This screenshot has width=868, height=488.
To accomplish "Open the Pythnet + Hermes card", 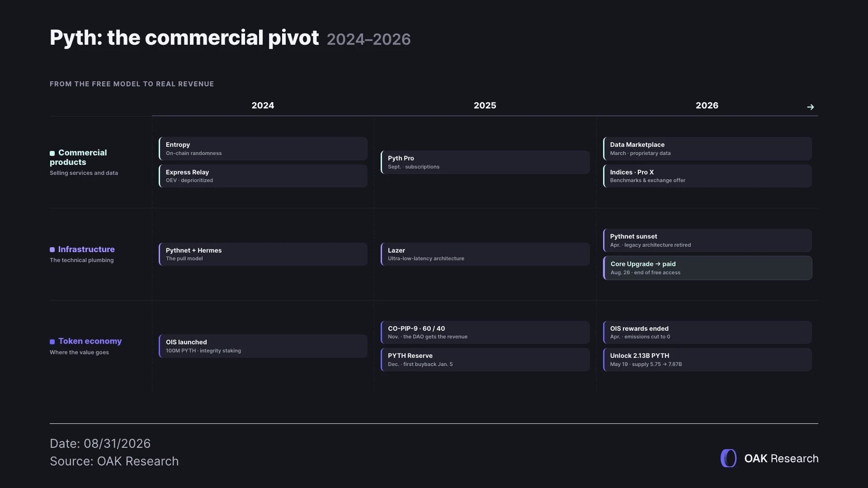I will (263, 254).
